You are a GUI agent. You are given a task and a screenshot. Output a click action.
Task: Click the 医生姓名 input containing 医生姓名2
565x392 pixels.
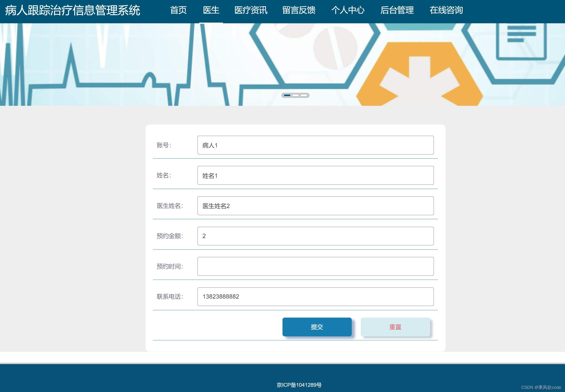coord(315,206)
